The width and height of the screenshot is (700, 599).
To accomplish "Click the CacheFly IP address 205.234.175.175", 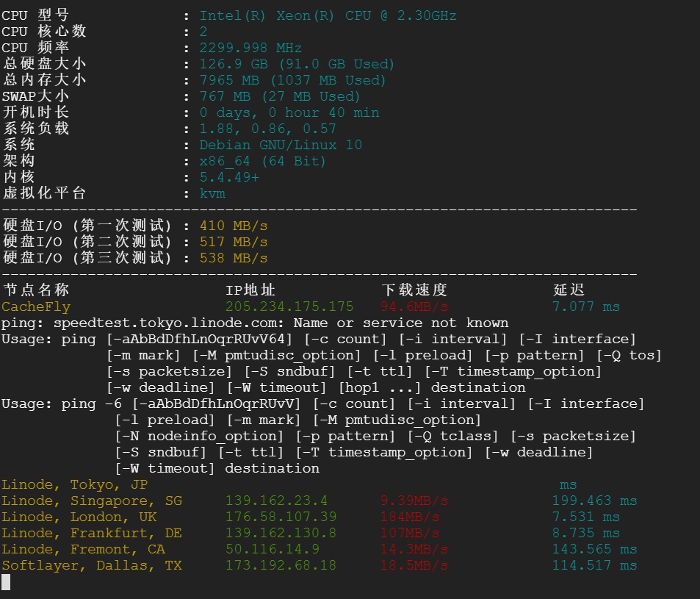I will pos(289,306).
